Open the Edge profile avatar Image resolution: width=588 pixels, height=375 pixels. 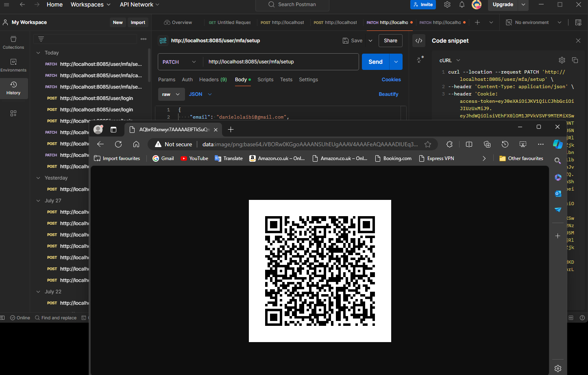pos(98,130)
